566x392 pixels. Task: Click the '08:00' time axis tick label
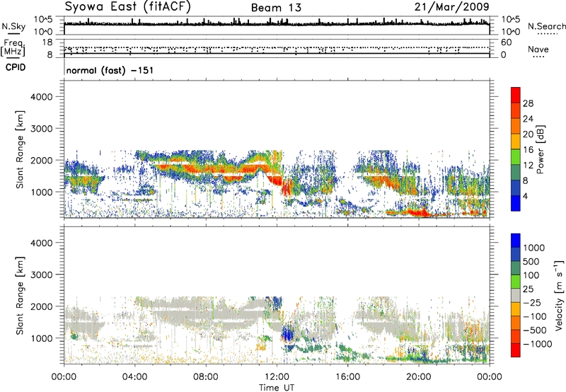(206, 377)
